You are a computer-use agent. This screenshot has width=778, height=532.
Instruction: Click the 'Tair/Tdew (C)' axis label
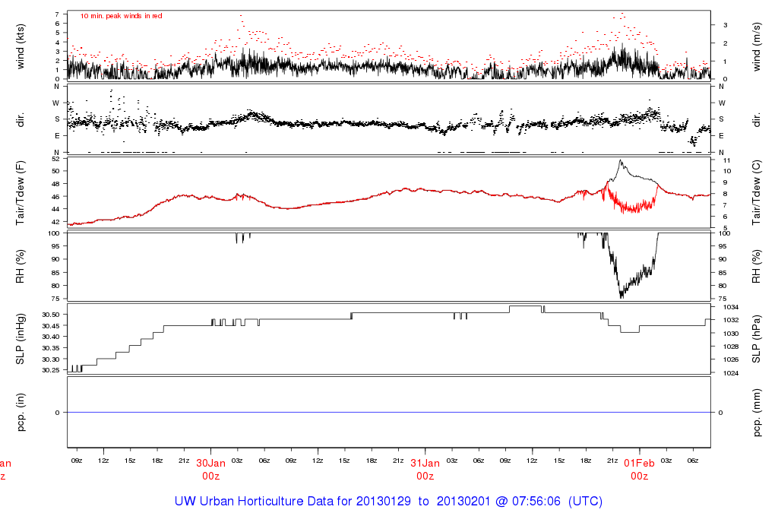pyautogui.click(x=756, y=192)
